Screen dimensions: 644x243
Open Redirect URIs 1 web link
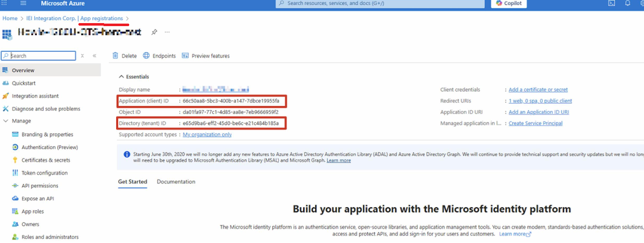point(540,101)
